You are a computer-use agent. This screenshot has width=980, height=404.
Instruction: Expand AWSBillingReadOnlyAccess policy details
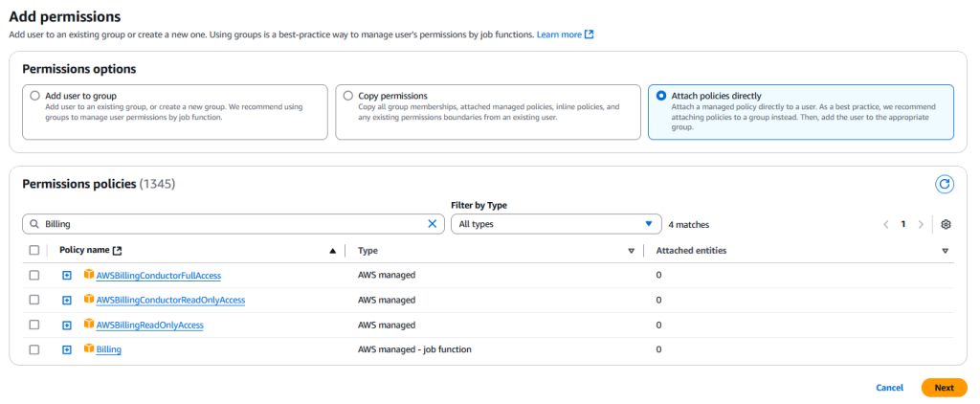[x=67, y=325]
